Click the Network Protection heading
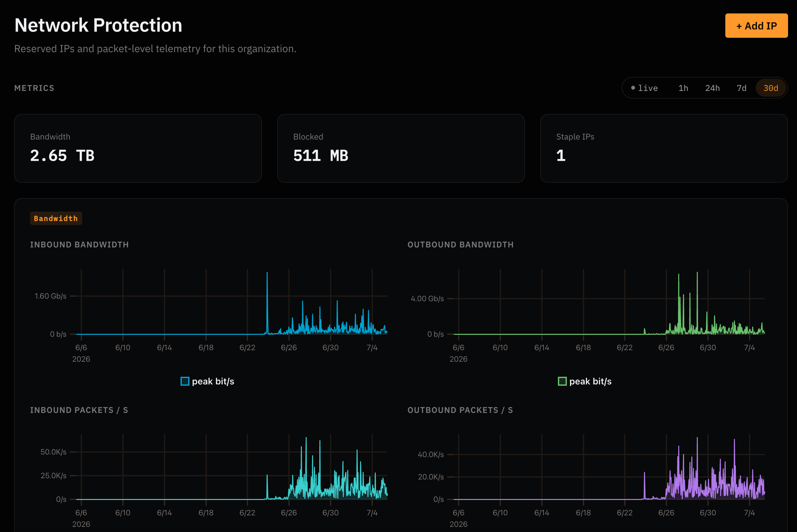The image size is (797, 532). [x=98, y=25]
